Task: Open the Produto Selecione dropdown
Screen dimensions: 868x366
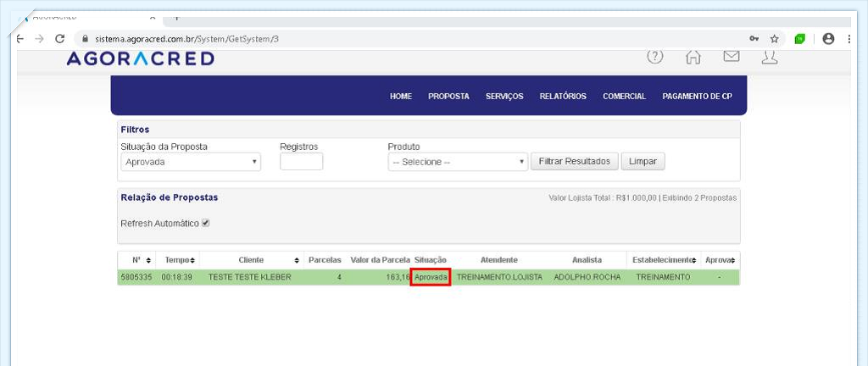Action: click(458, 162)
